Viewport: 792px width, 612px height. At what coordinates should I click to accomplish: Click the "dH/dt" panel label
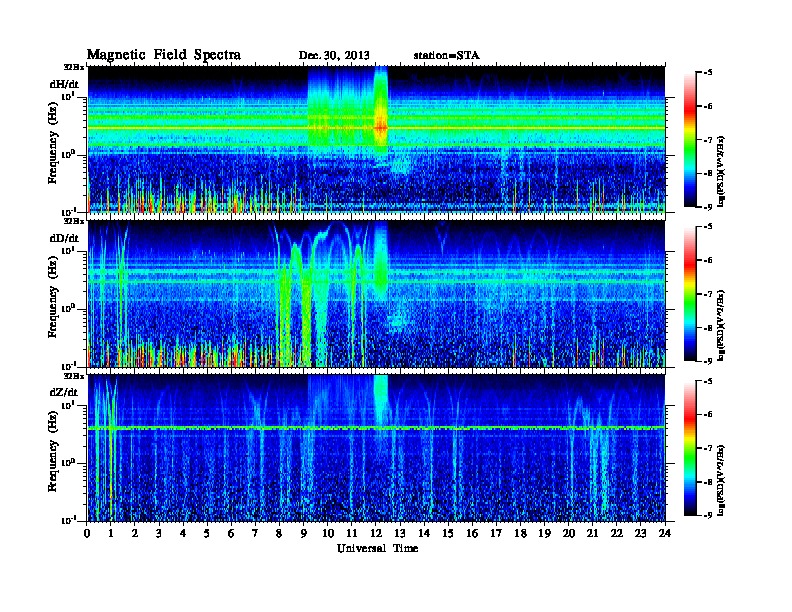[x=64, y=84]
